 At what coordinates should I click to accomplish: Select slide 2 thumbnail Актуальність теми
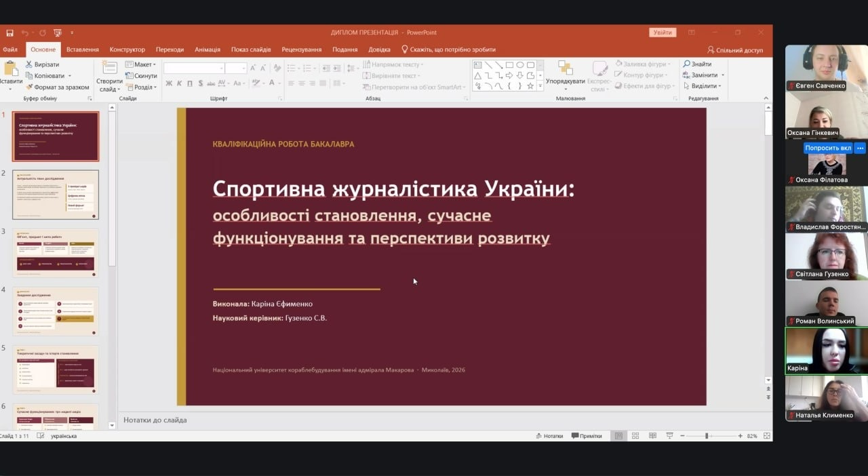(56, 195)
